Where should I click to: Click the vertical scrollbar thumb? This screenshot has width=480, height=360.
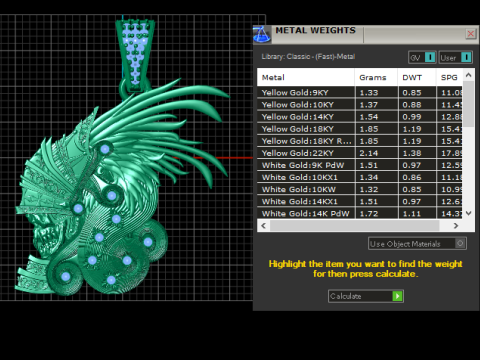point(469,104)
